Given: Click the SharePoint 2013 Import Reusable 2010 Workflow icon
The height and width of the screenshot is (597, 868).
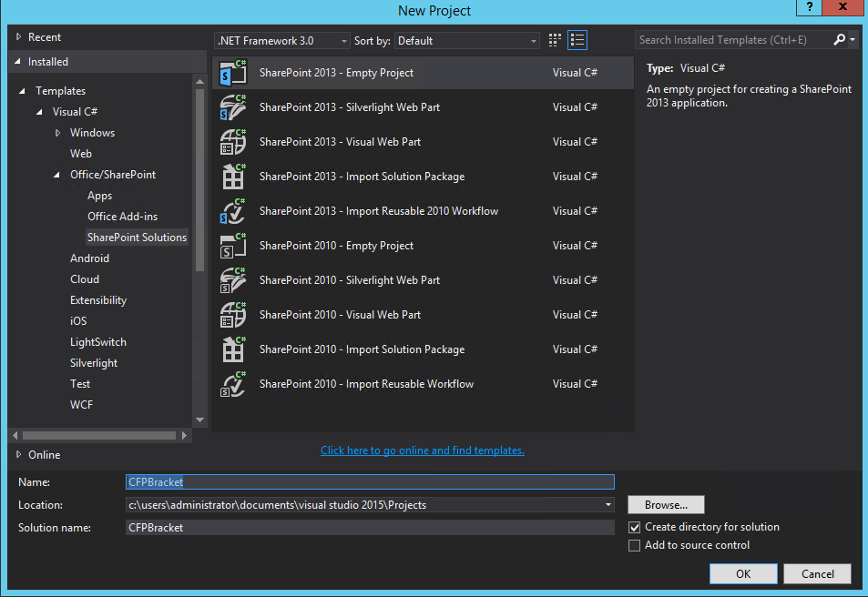Looking at the screenshot, I should point(233,211).
